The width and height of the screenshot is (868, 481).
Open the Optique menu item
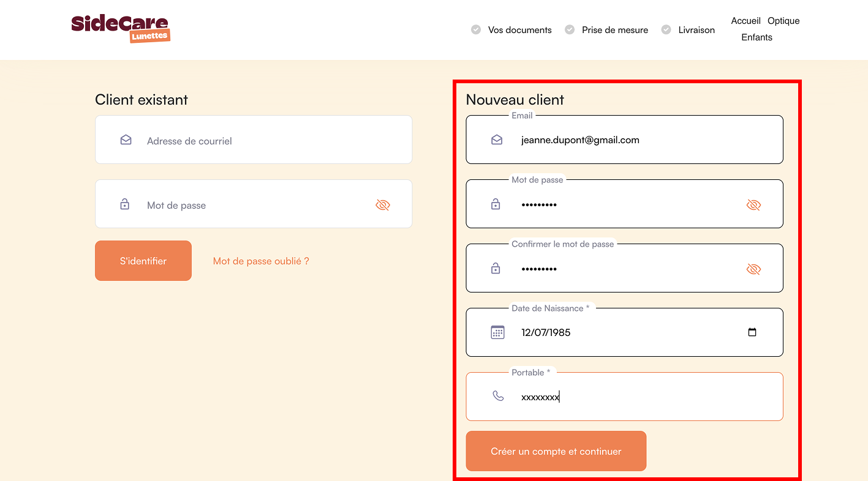pyautogui.click(x=783, y=21)
